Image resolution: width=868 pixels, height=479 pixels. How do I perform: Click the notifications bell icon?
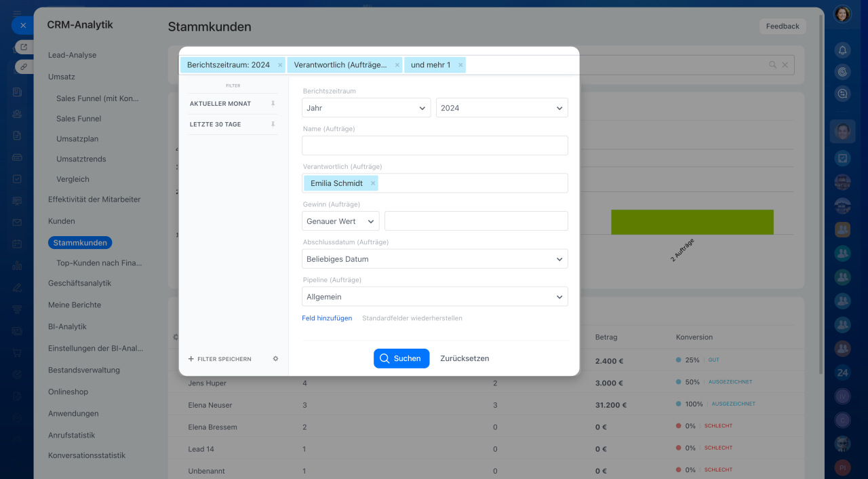tap(842, 50)
